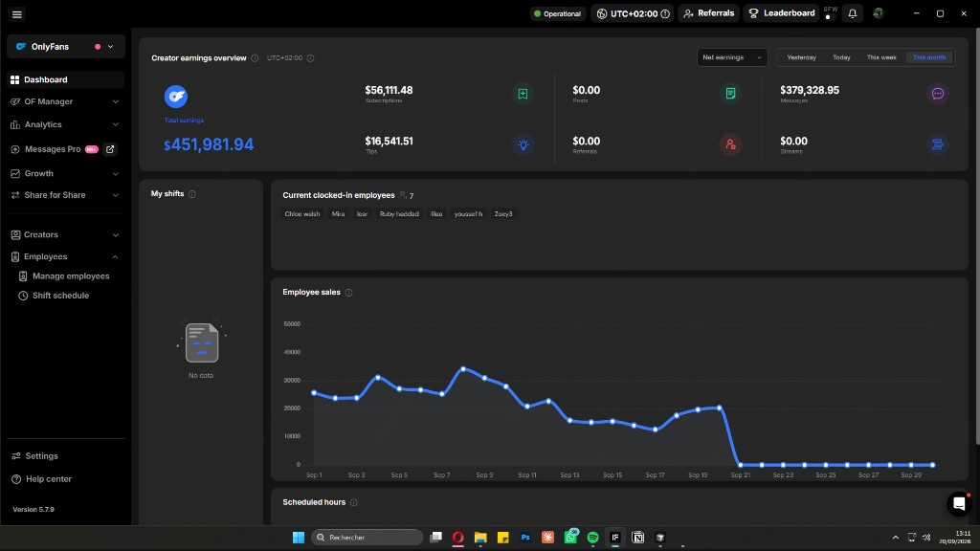Click the youssef h employee tag
This screenshot has width=980, height=551.
pyautogui.click(x=468, y=214)
